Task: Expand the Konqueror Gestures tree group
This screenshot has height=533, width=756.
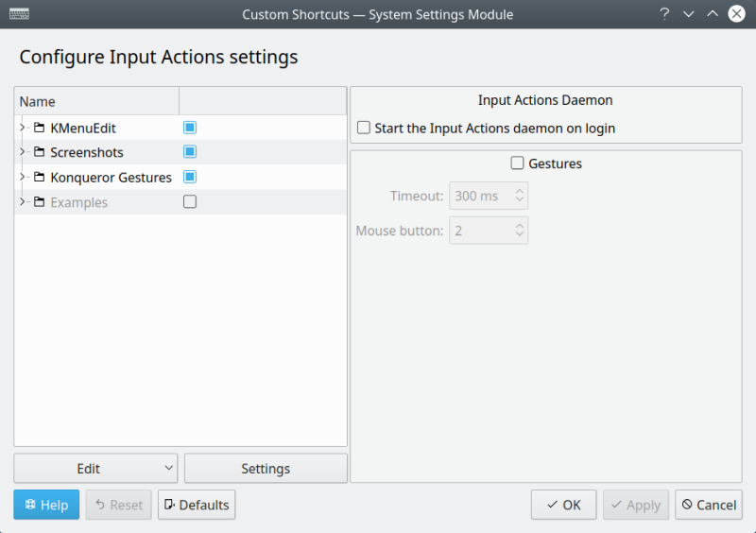Action: 22,178
